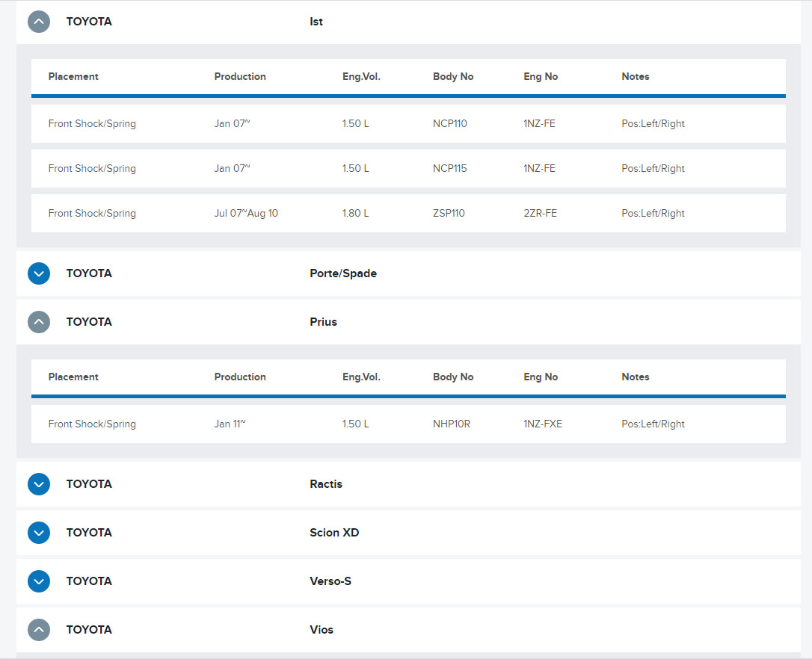Click the Verso-S model title
The width and height of the screenshot is (812, 659).
tap(330, 581)
